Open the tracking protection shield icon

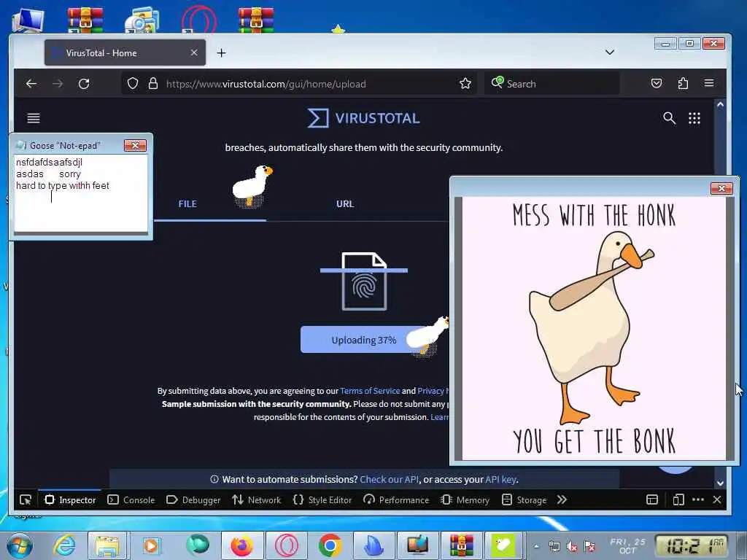133,84
